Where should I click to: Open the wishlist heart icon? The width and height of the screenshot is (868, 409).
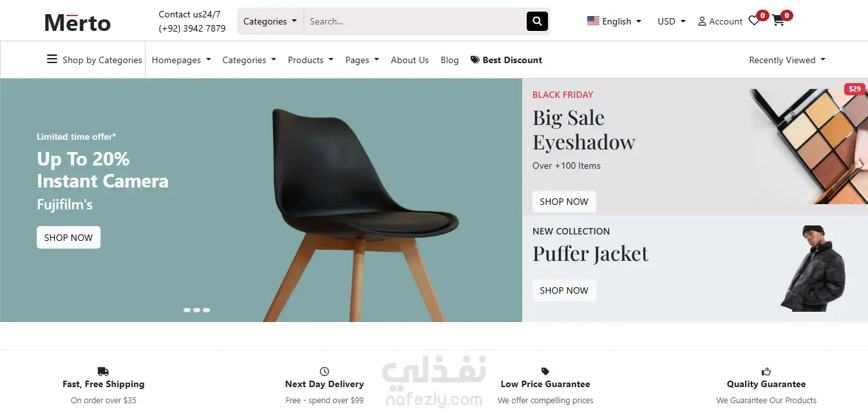(754, 21)
